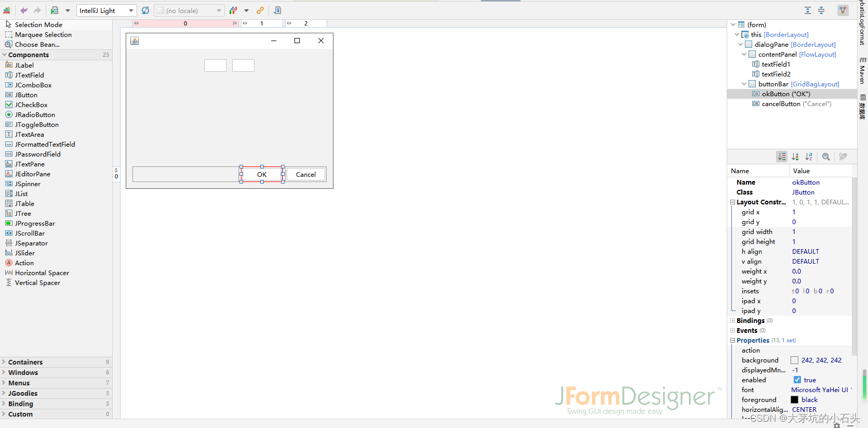Screen dimensions: 868x428
Task: Click the h align DEFAULT value
Action: pos(806,251)
